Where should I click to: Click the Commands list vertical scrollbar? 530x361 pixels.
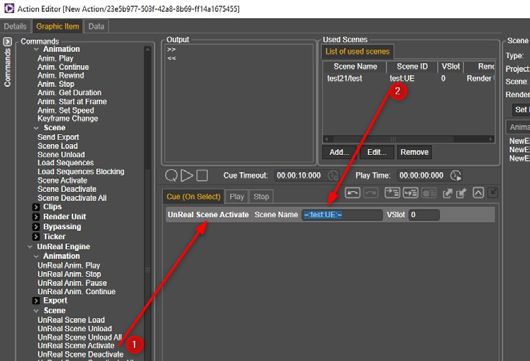(x=147, y=203)
